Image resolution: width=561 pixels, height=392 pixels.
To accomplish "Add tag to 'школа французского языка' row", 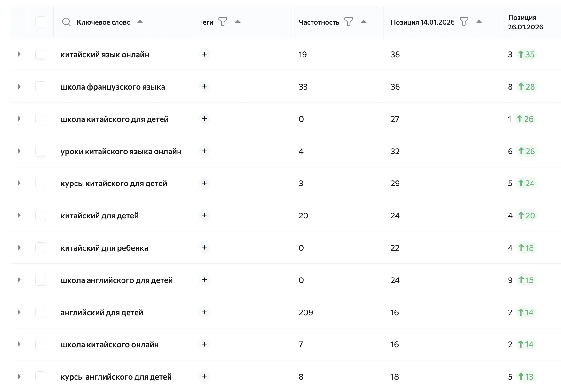I will pyautogui.click(x=204, y=86).
